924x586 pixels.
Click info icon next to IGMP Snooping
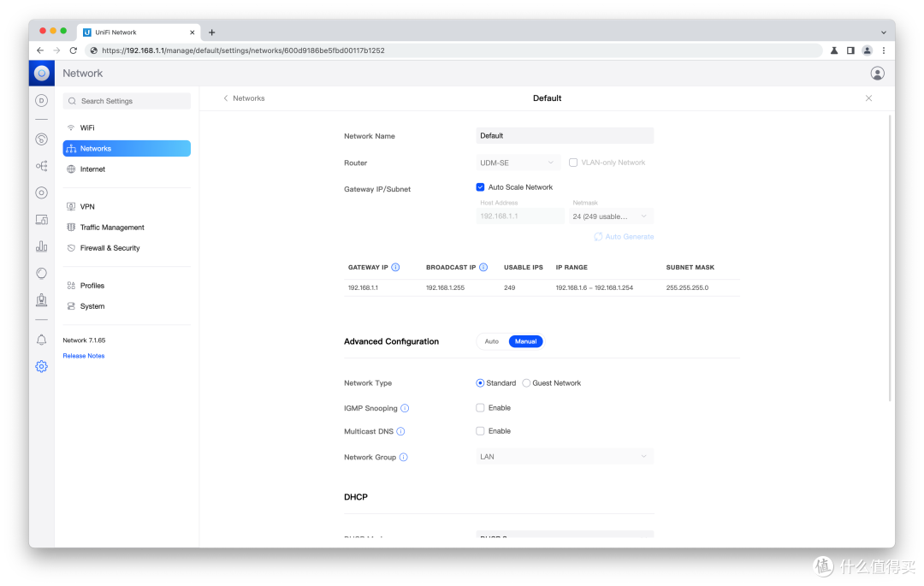point(405,409)
